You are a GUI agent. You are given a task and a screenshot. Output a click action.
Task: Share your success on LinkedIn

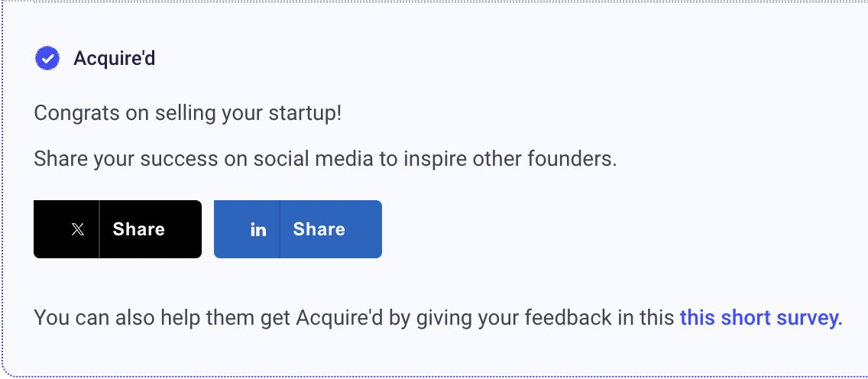click(x=298, y=229)
